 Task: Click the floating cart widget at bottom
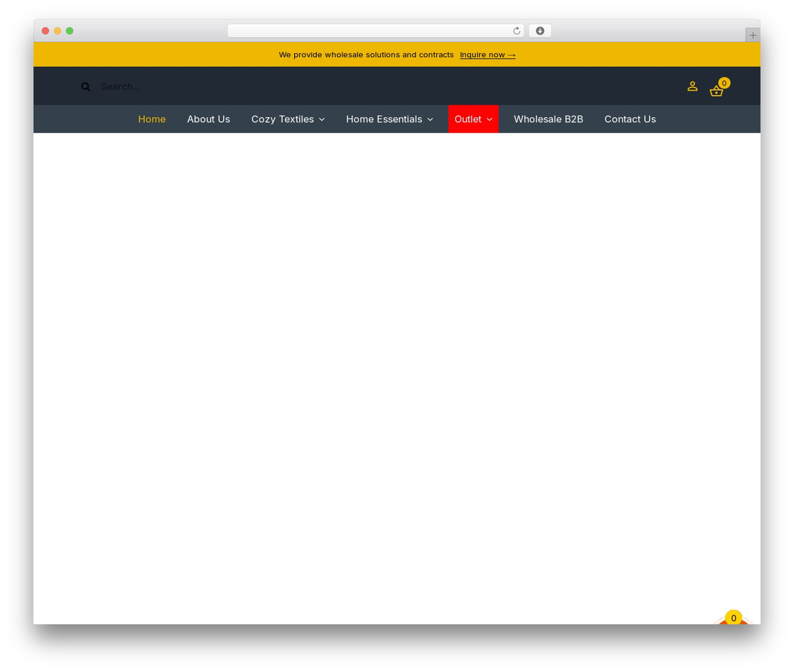coord(733,618)
